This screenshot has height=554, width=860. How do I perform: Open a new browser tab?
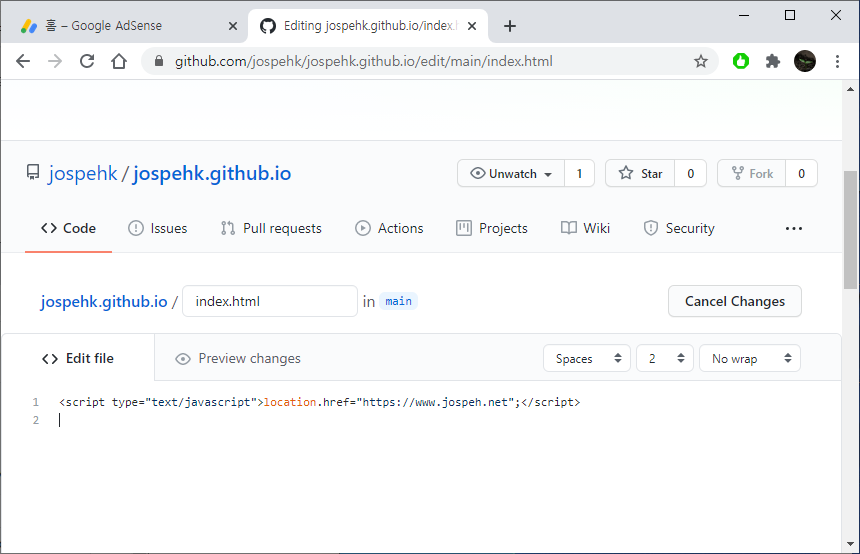pyautogui.click(x=510, y=26)
